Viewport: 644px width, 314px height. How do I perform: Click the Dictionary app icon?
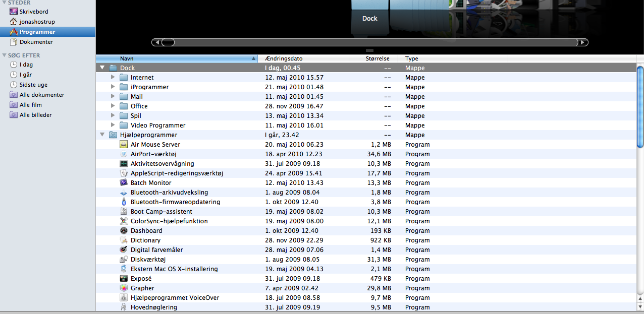pos(124,240)
